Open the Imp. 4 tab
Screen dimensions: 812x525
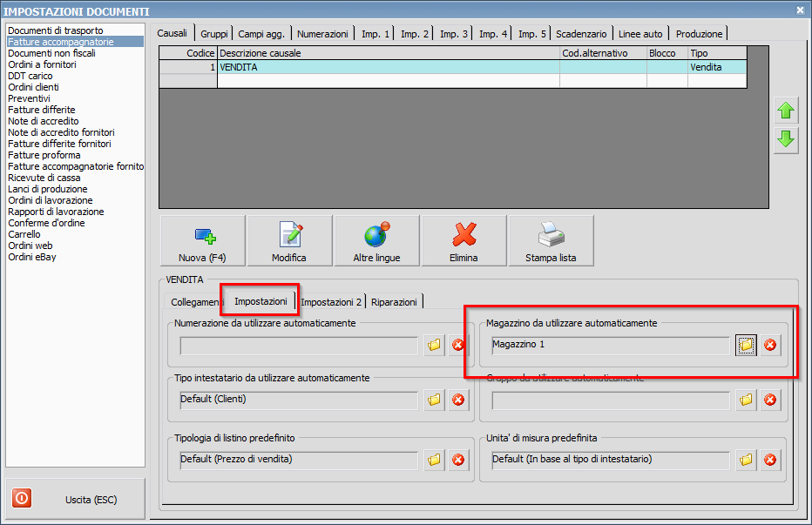tap(492, 34)
